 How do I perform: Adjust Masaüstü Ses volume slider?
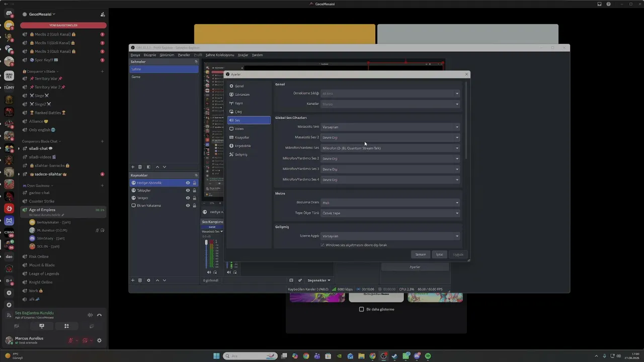pos(206,254)
